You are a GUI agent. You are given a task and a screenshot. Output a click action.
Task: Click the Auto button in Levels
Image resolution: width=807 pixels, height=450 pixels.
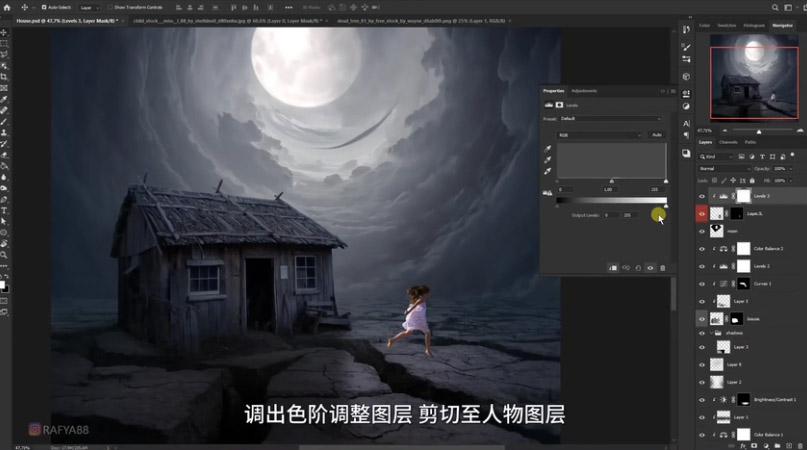click(x=657, y=134)
